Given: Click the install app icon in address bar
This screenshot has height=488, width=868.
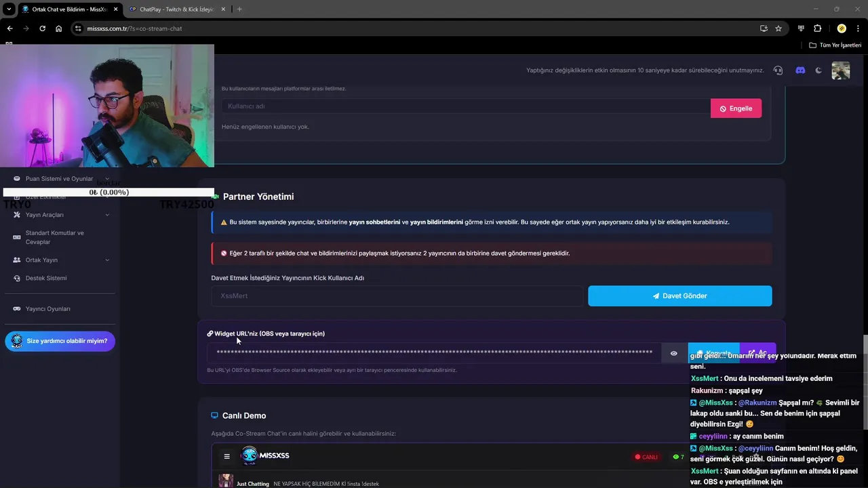Looking at the screenshot, I should (764, 28).
